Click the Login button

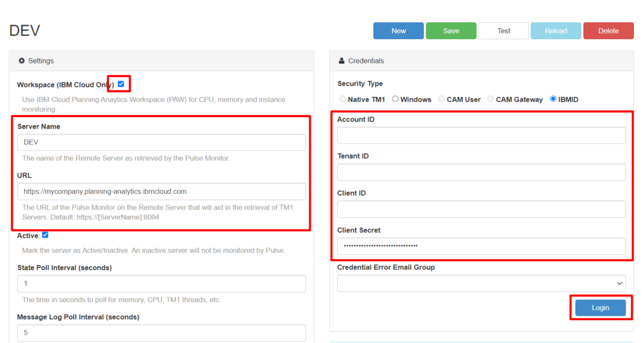(600, 308)
